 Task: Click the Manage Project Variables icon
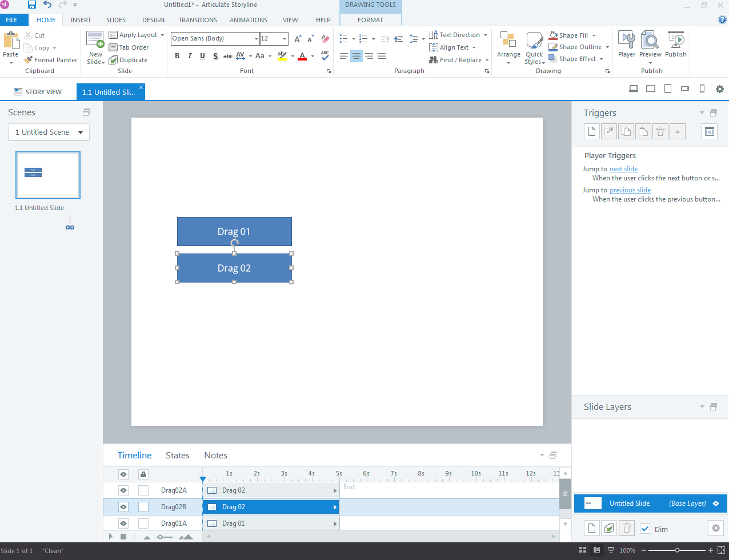709,131
